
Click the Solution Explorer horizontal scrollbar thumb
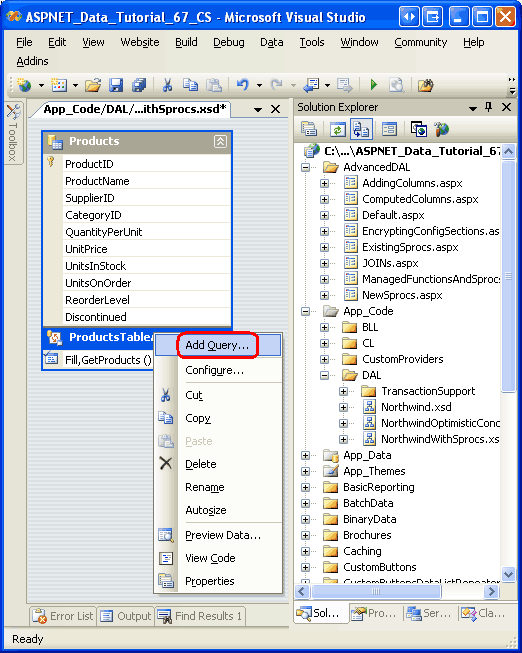(376, 591)
